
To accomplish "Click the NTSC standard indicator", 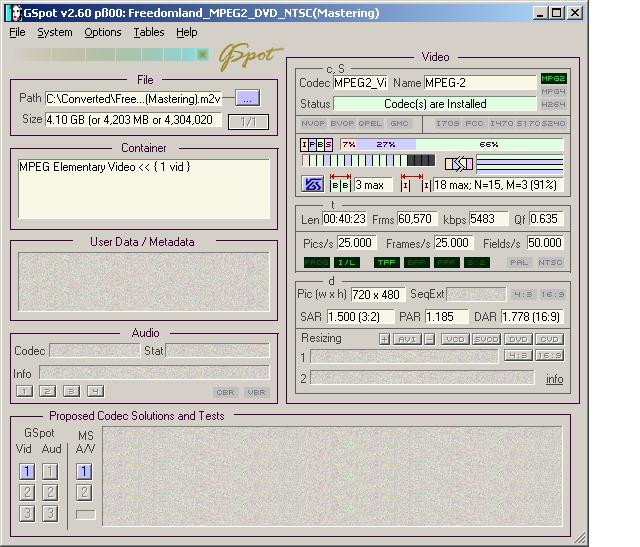I will tap(550, 262).
